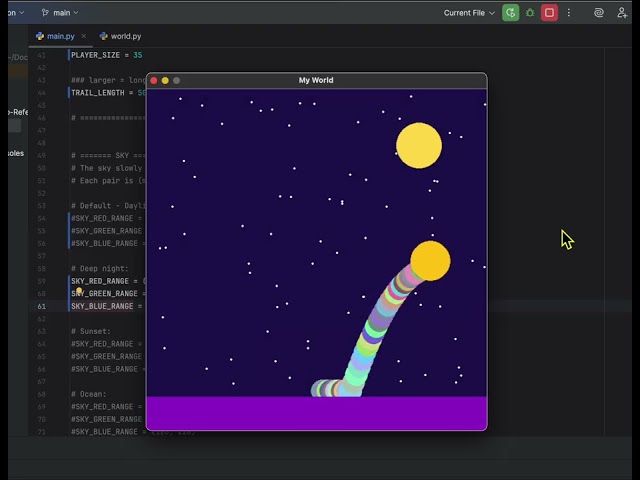
Task: Click the yellow bulb on line 60
Action: (x=79, y=291)
